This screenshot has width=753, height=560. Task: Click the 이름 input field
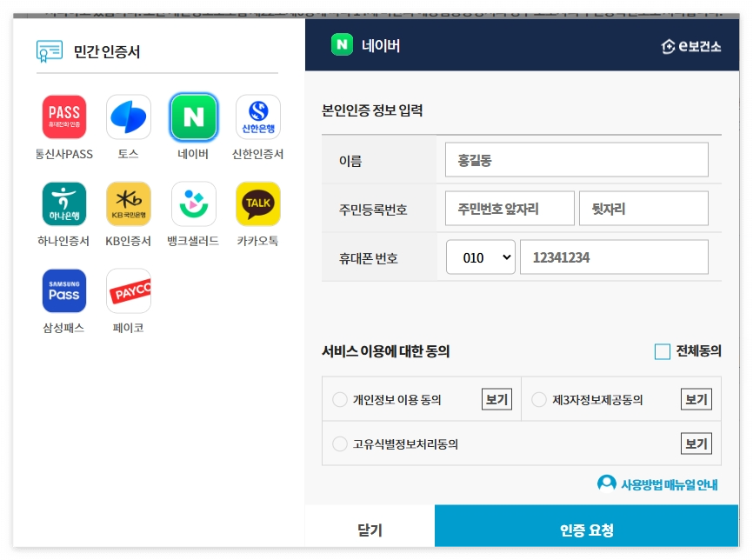point(576,159)
